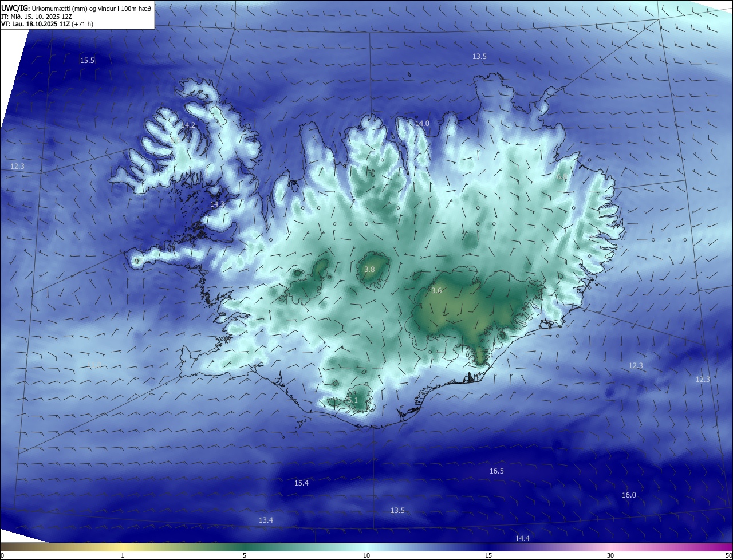
Task: Click the 16.5 value label over the sea
Action: [x=496, y=471]
